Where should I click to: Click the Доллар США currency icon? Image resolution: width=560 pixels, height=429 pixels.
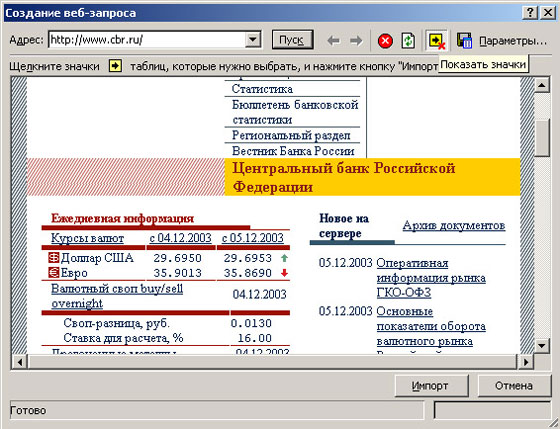click(54, 258)
